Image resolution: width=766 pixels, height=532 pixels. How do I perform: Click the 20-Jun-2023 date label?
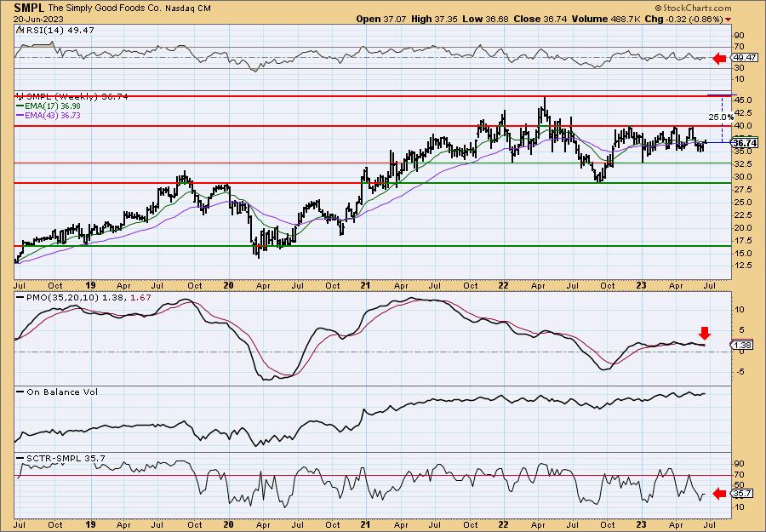[x=37, y=19]
